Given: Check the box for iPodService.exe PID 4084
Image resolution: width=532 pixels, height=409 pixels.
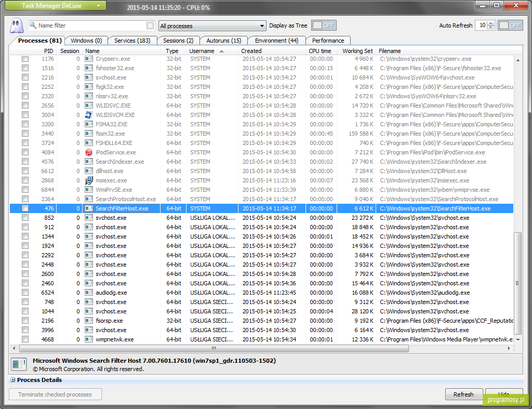Looking at the screenshot, I should tap(25, 152).
